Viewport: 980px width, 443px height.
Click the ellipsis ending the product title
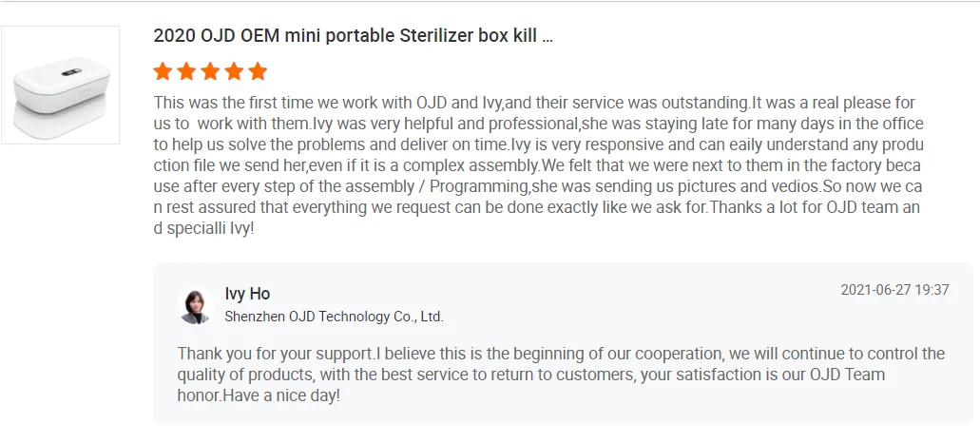[547, 37]
